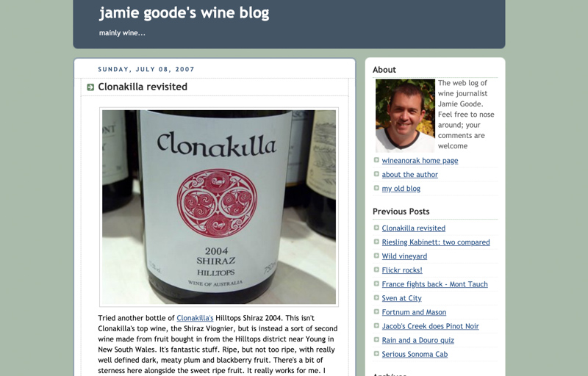Screen dimensions: 588x376
Task: Click bullet icon beside Serious Sonoma Cab
Action: [376, 353]
